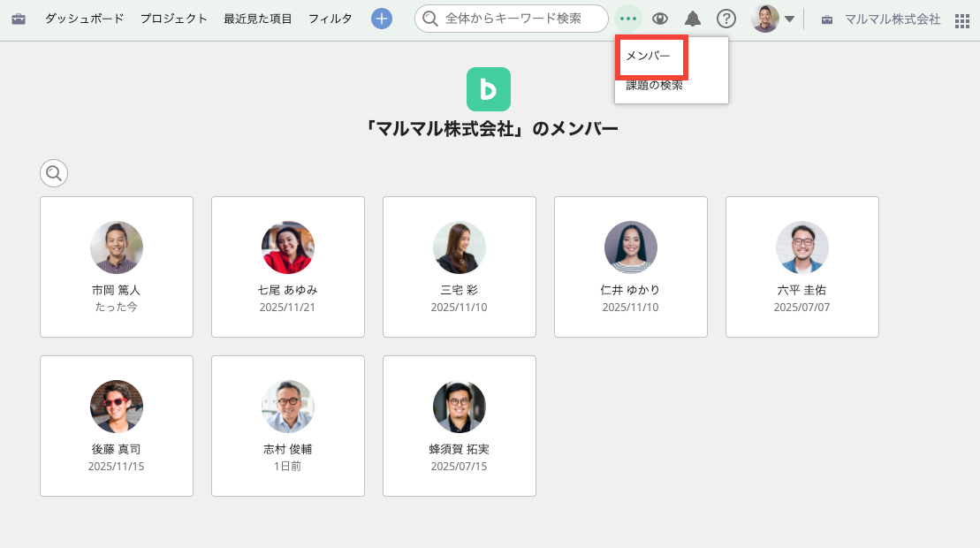Click 七尾 あゆみ profile photo
The image size is (980, 548).
tap(287, 247)
